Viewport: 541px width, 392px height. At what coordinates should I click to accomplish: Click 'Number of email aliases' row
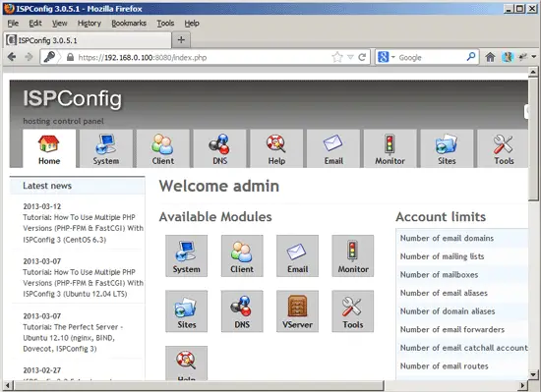pos(462,293)
